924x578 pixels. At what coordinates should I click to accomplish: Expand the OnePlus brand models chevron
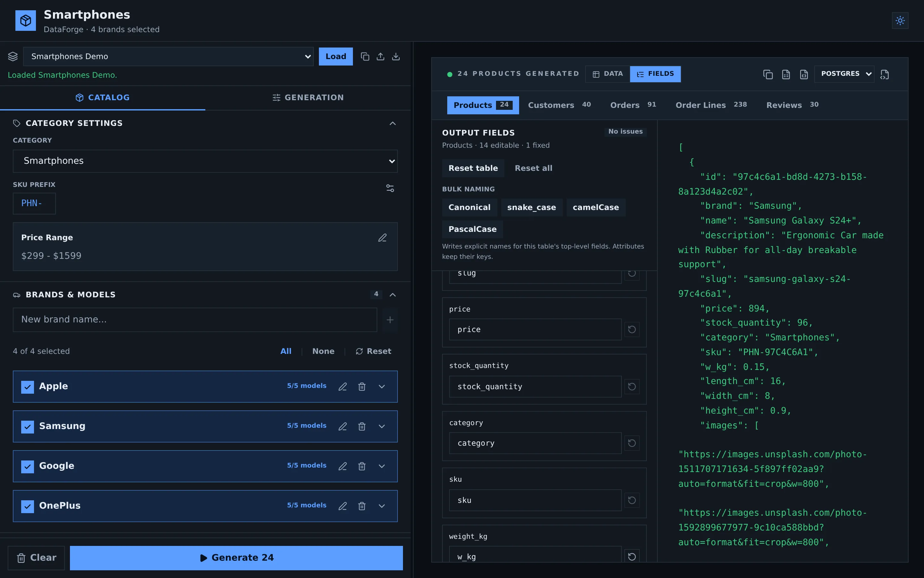pos(381,506)
